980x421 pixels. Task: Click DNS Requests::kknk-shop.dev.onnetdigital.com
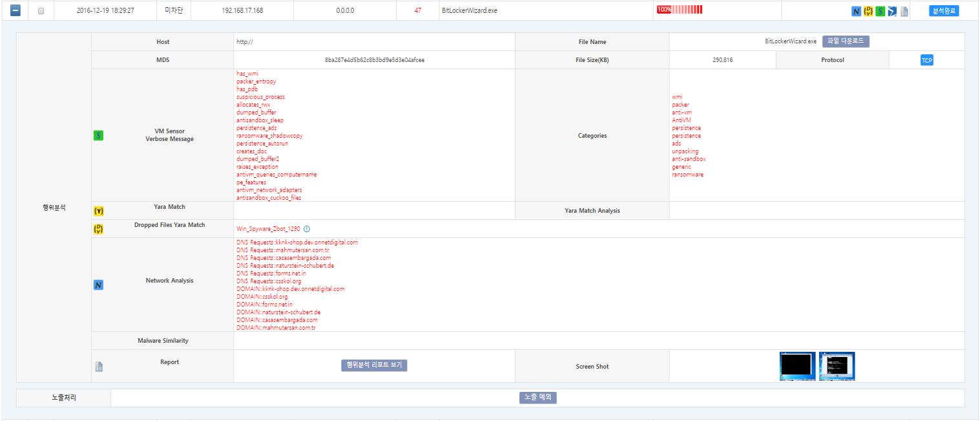297,243
